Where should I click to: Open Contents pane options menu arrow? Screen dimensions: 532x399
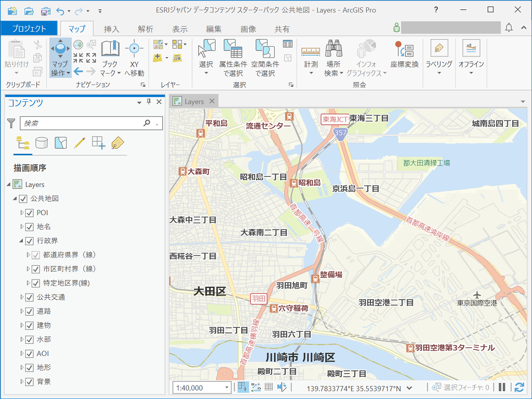click(139, 102)
